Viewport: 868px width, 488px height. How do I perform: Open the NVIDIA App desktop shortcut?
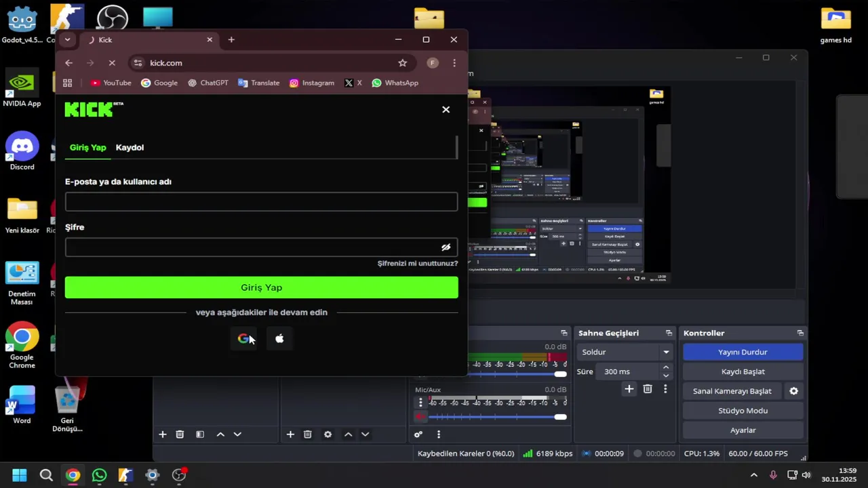coord(22,88)
